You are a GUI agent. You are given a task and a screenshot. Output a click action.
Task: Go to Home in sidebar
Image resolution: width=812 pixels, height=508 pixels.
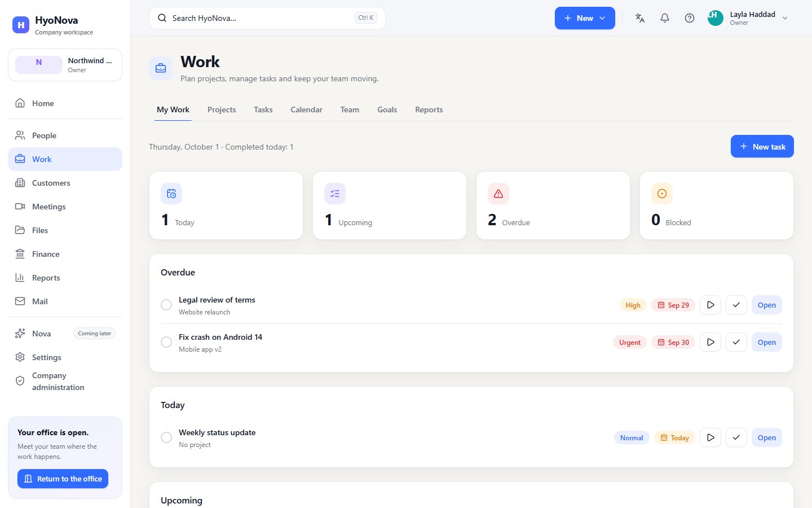pyautogui.click(x=65, y=103)
